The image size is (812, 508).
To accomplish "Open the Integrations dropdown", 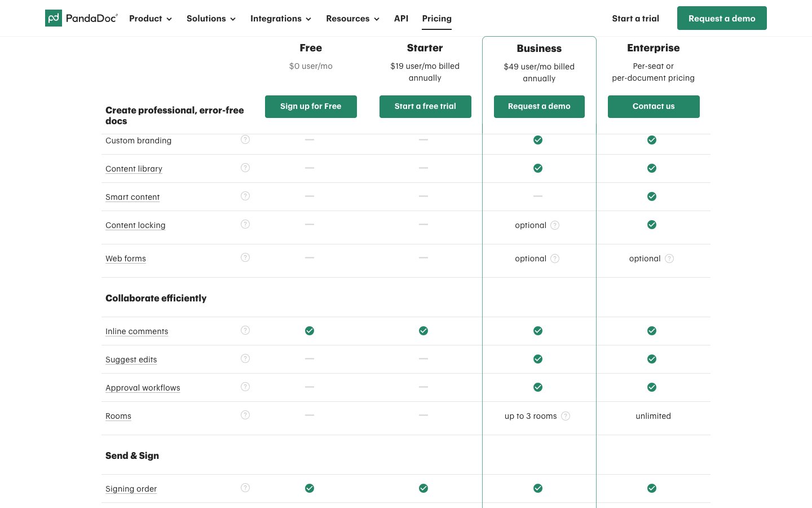I will point(280,19).
